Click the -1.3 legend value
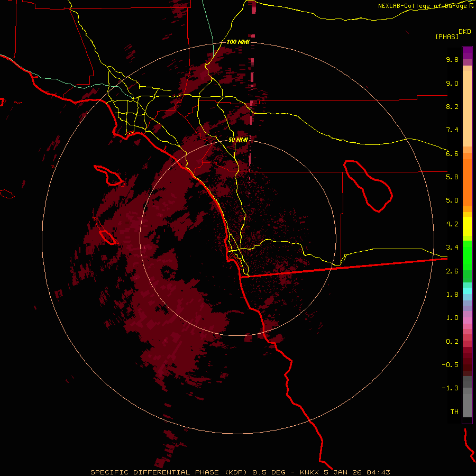 (x=450, y=388)
